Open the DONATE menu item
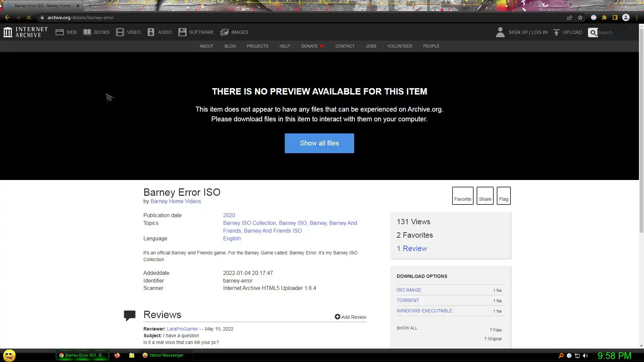Image resolution: width=644 pixels, height=362 pixels. coord(309,46)
